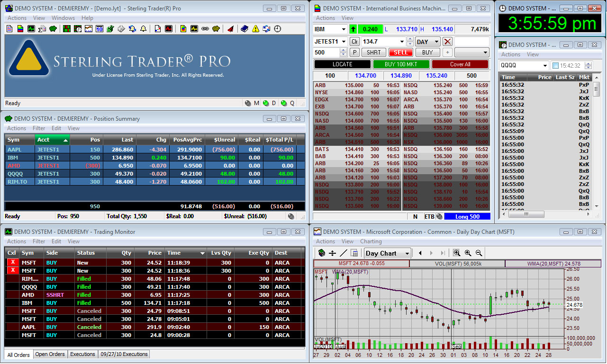
Task: Click the green up-tick arrow indicator
Action: coord(353,29)
